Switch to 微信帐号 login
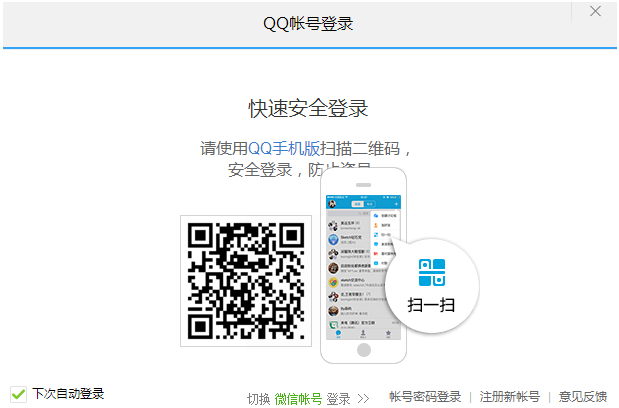 coord(298,399)
